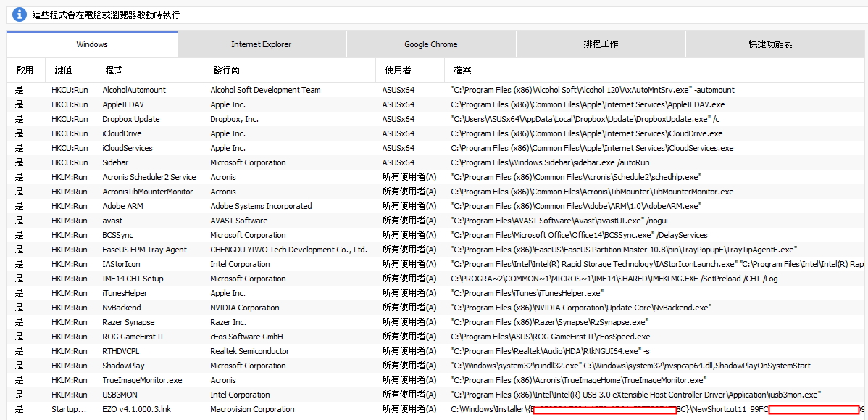This screenshot has width=868, height=420.
Task: Sort by the 啟用 column header
Action: (x=25, y=70)
